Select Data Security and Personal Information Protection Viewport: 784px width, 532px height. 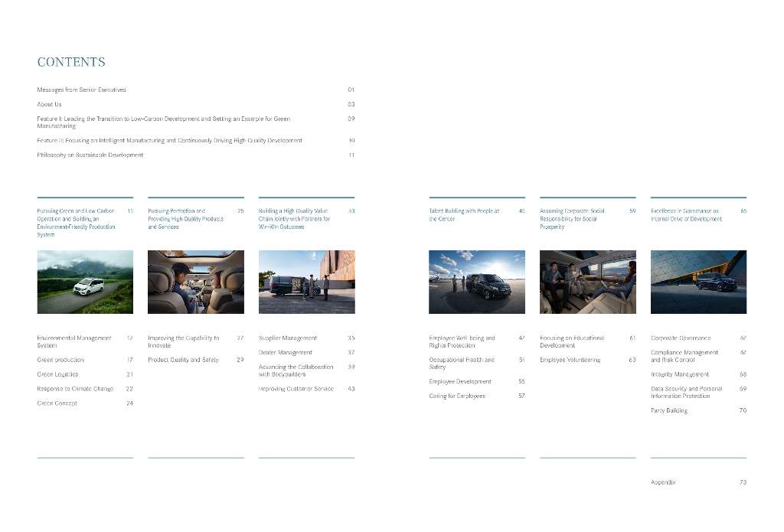[x=687, y=393]
